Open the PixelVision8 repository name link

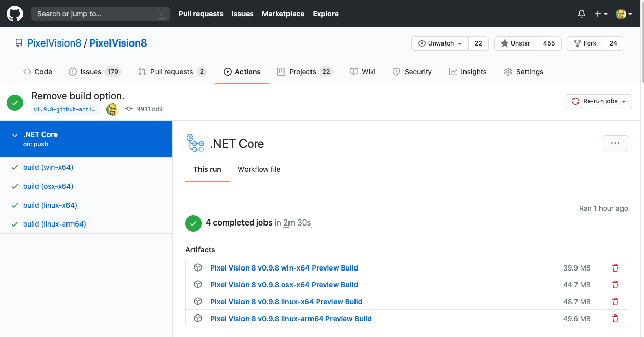[118, 43]
